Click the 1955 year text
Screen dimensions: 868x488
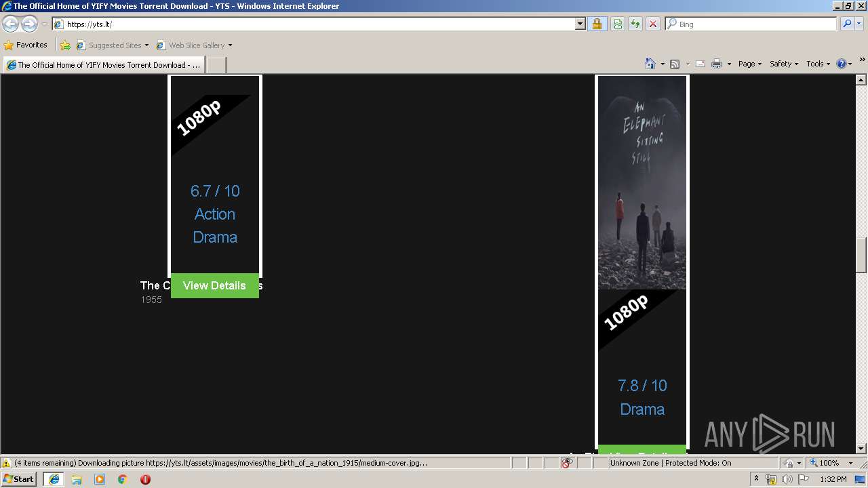151,300
